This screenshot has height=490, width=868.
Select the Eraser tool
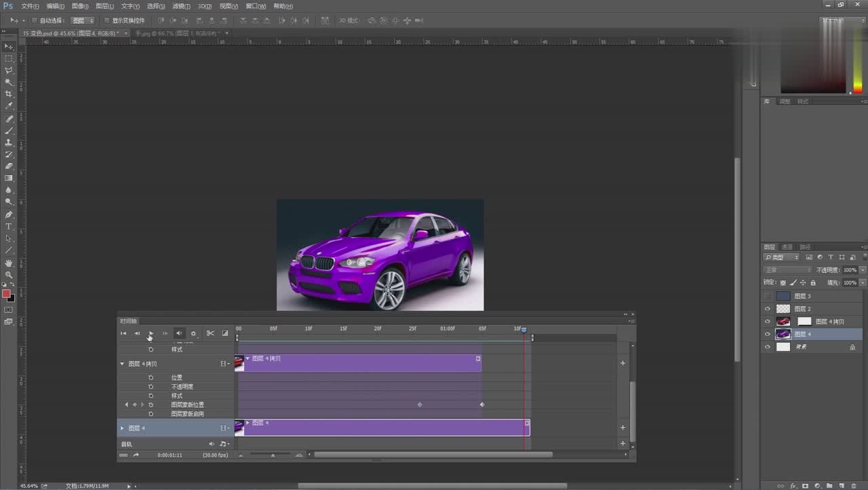point(9,166)
